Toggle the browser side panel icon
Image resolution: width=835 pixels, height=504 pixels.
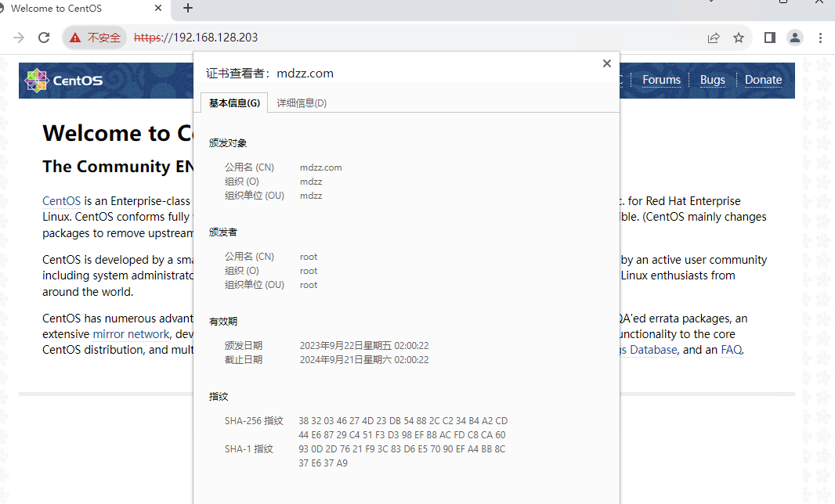[769, 38]
